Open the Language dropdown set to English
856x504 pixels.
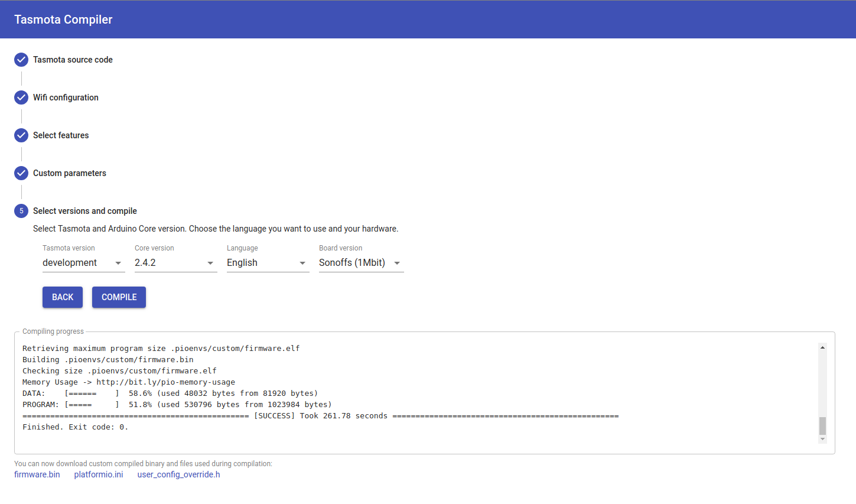coord(268,263)
